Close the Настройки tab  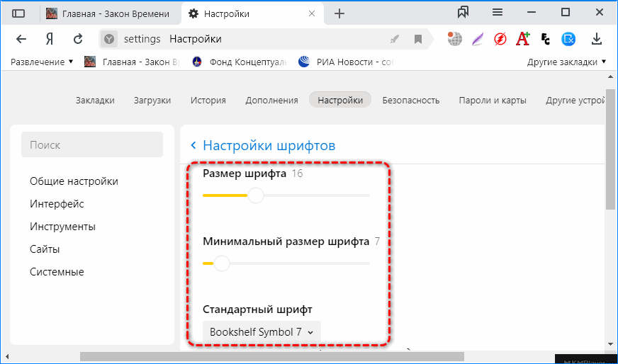[311, 13]
